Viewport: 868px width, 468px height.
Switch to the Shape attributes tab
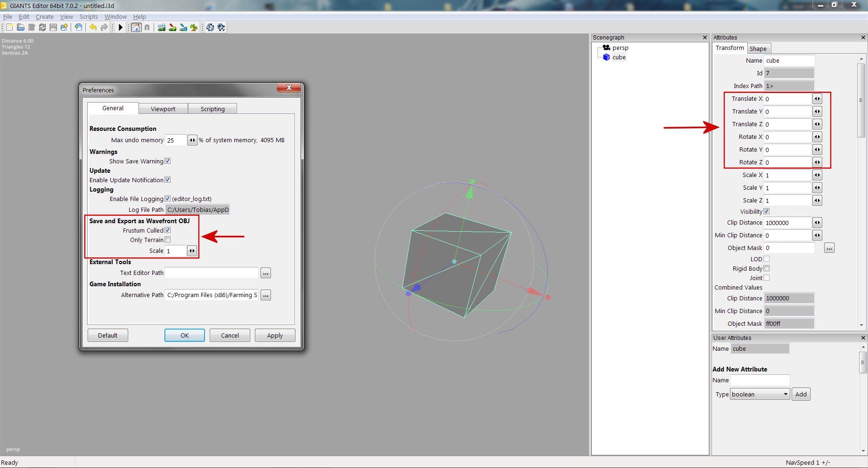[x=758, y=48]
